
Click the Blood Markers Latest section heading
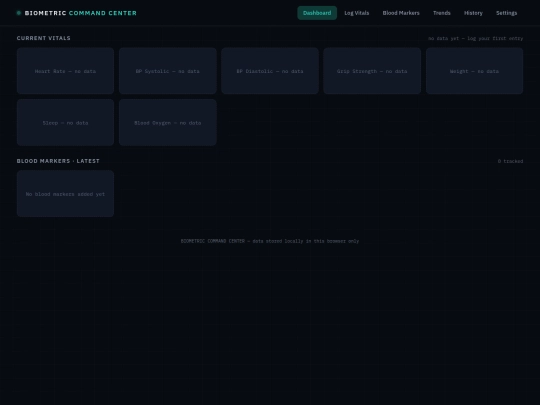[58, 161]
